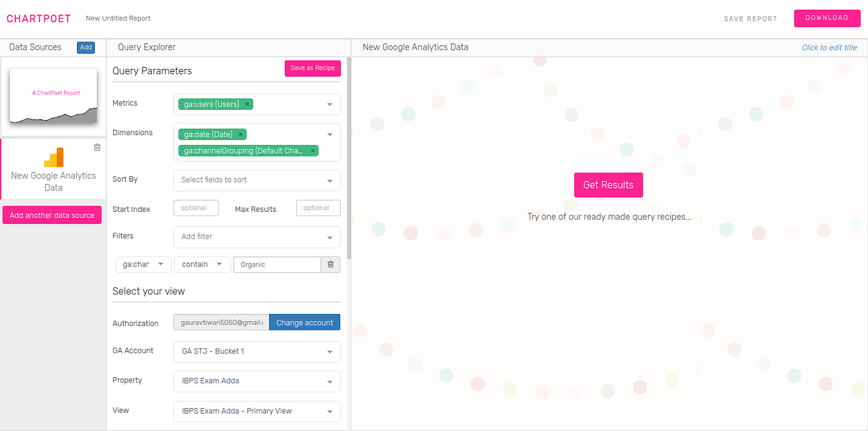The width and height of the screenshot is (868, 431).
Task: Remove the ga:users (Users) metric tag
Action: click(x=247, y=104)
